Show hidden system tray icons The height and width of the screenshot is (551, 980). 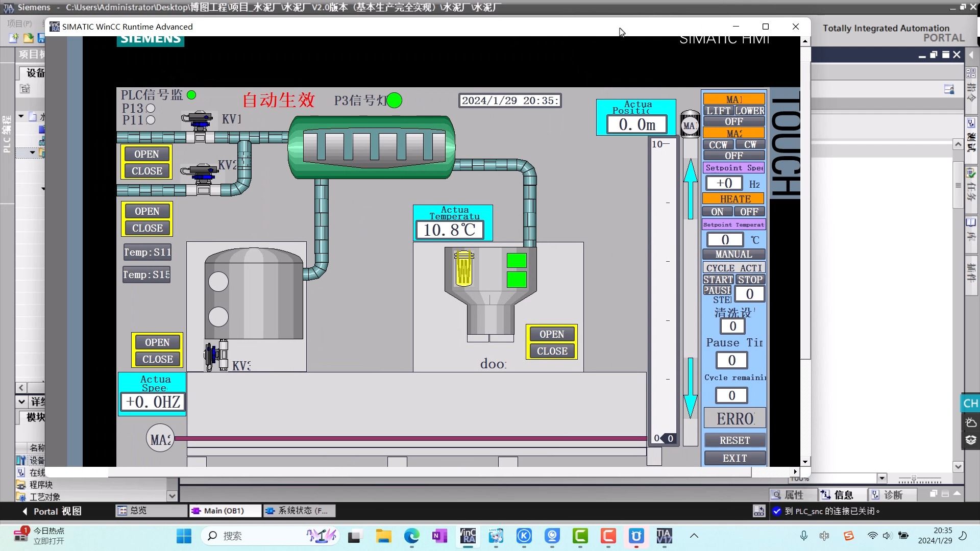(x=694, y=536)
